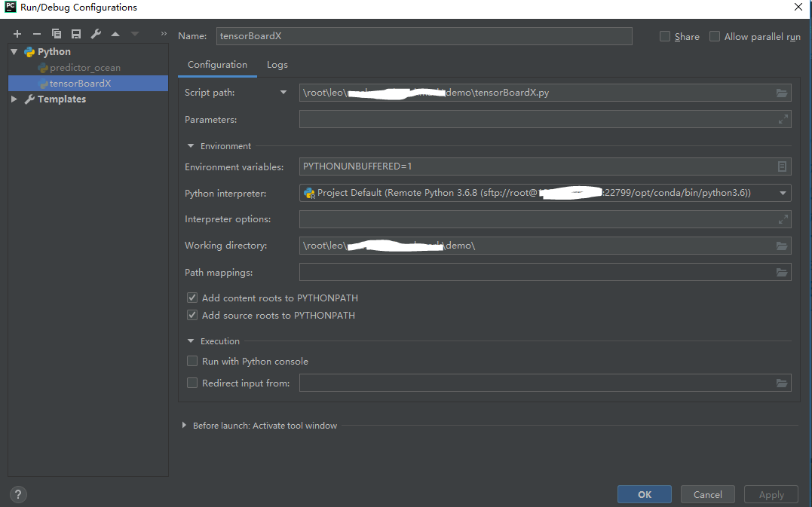Click Apply button

coord(771,495)
